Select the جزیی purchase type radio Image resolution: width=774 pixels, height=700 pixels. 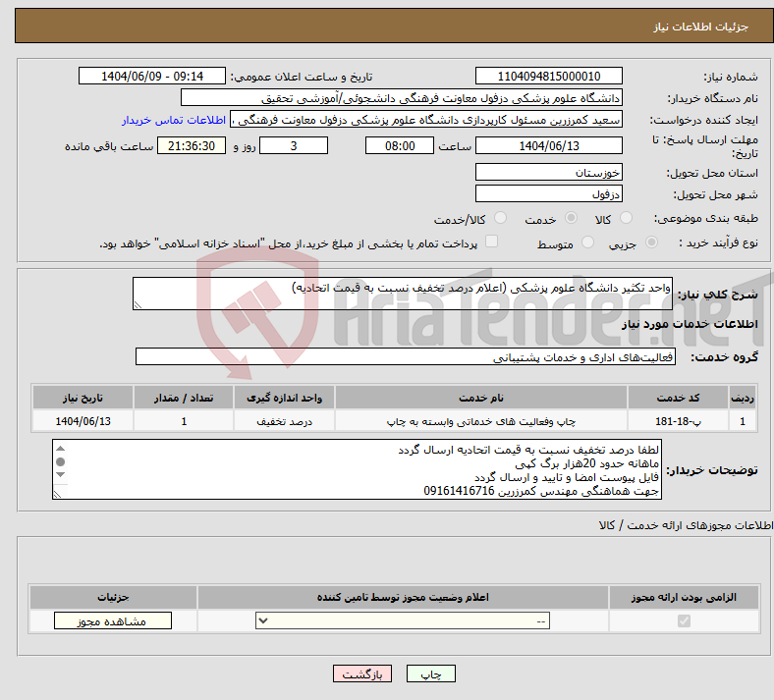coord(651,242)
